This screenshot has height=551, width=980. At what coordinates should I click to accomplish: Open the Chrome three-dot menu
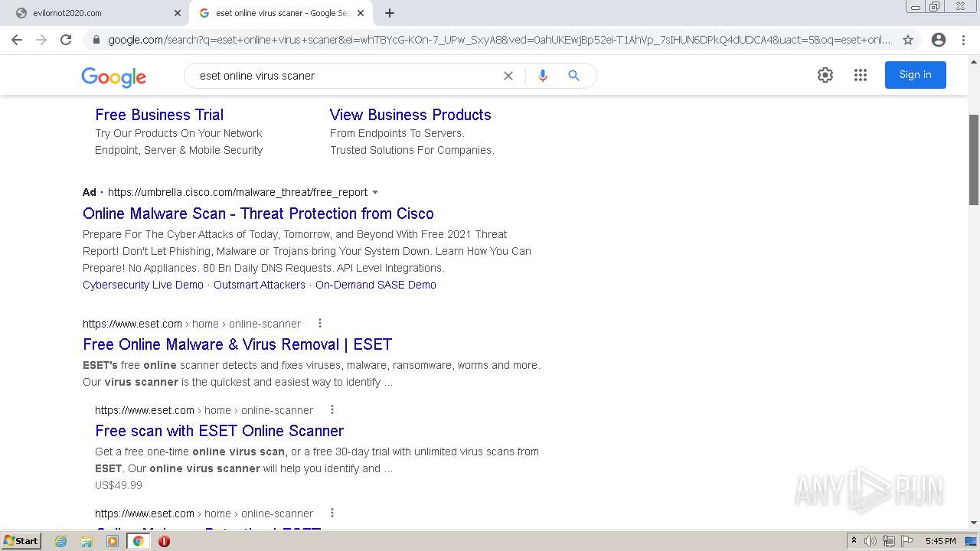click(963, 40)
